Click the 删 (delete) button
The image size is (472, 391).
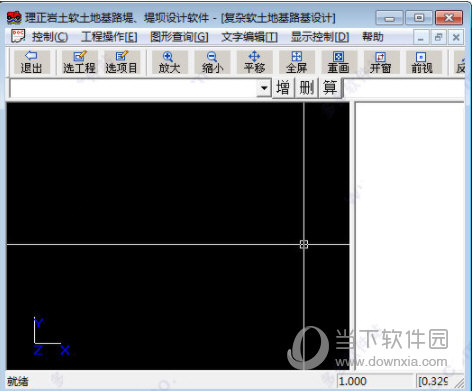(307, 88)
